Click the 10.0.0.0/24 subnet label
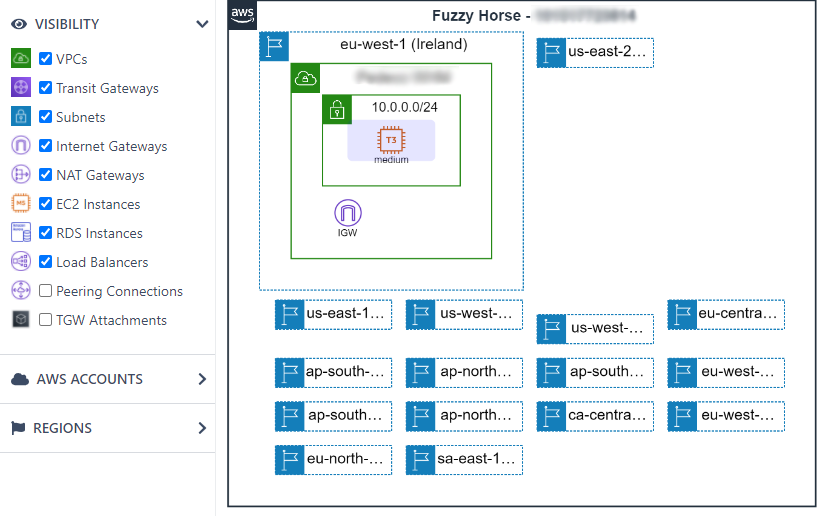Viewport: 827px width, 516px height. click(405, 107)
